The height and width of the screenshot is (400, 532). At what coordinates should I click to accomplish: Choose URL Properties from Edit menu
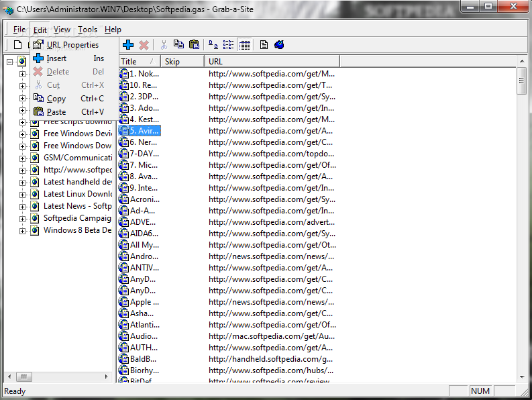tap(74, 45)
